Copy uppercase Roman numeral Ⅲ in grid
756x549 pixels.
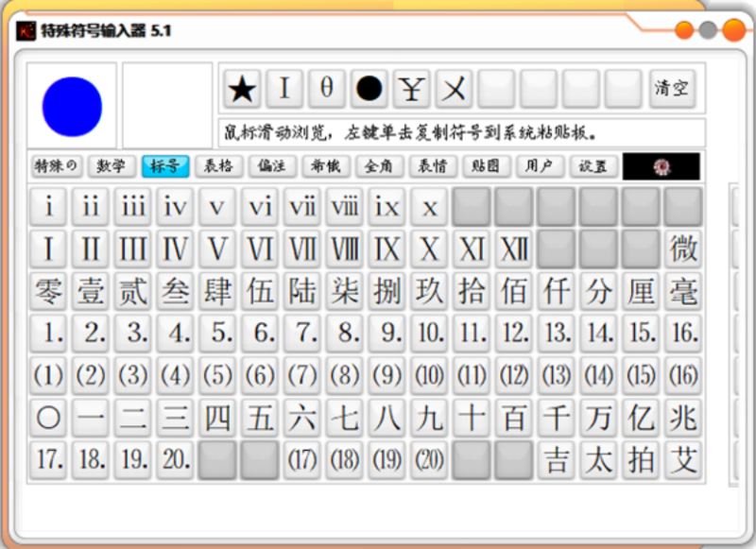tap(132, 249)
